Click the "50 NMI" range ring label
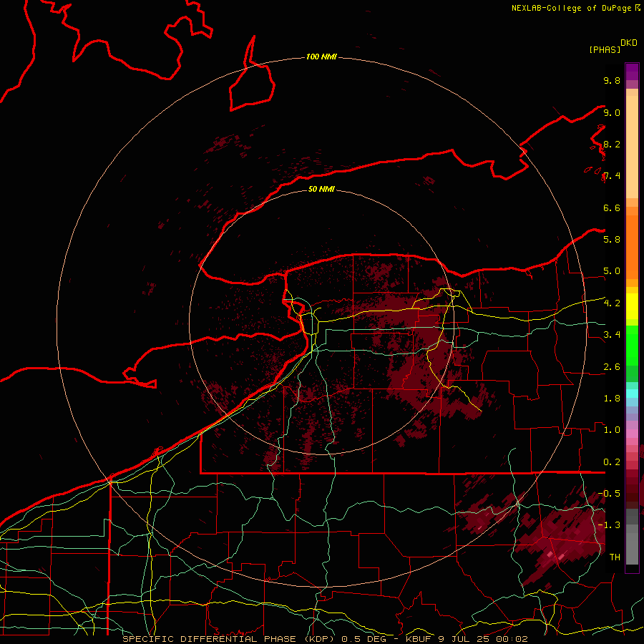The width and height of the screenshot is (644, 644). click(x=321, y=189)
